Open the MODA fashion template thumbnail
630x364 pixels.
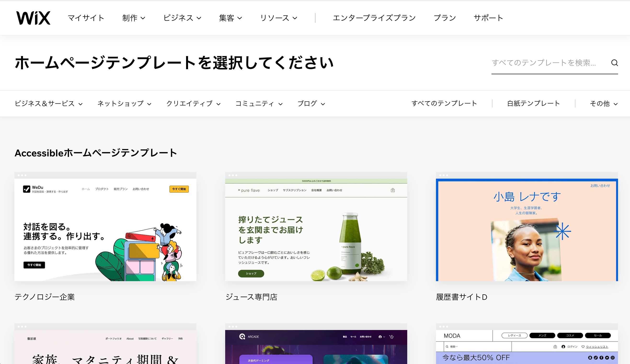(527, 344)
